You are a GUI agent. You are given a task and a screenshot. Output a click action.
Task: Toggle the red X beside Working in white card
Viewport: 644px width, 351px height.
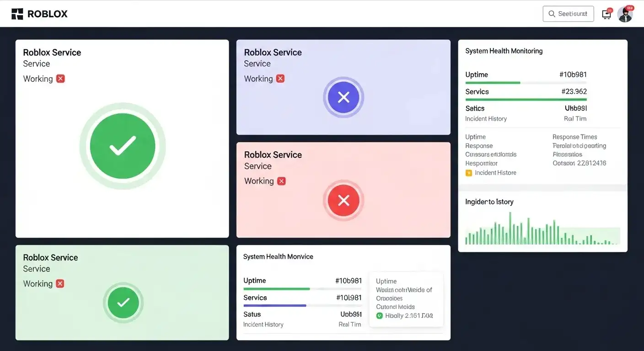click(60, 79)
